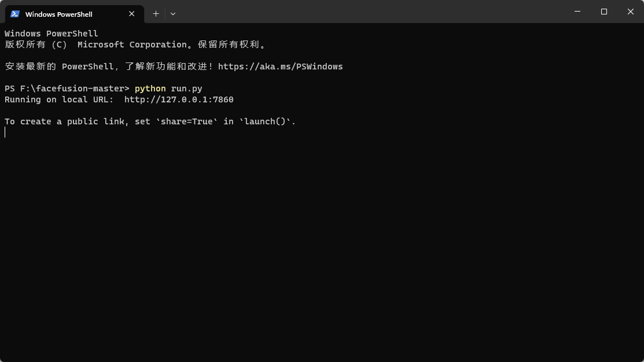This screenshot has height=362, width=644.
Task: Click the 'share=True' text
Action: pyautogui.click(x=186, y=121)
